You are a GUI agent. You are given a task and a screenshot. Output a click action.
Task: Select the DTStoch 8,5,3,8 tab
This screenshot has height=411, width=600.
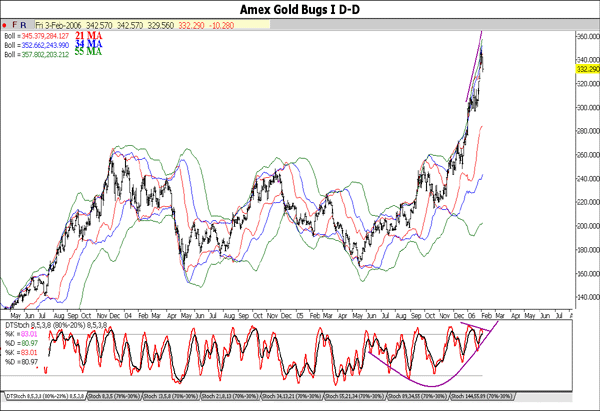[x=45, y=396]
